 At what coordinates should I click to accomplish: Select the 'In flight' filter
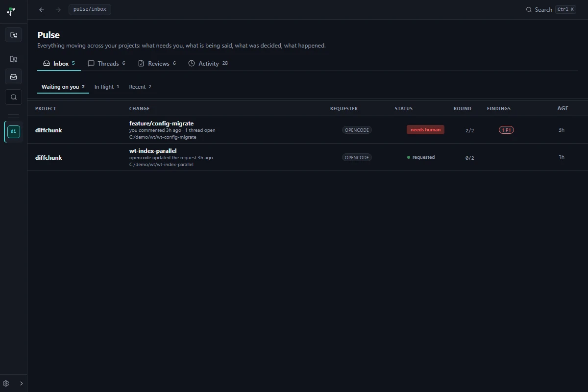pyautogui.click(x=107, y=87)
